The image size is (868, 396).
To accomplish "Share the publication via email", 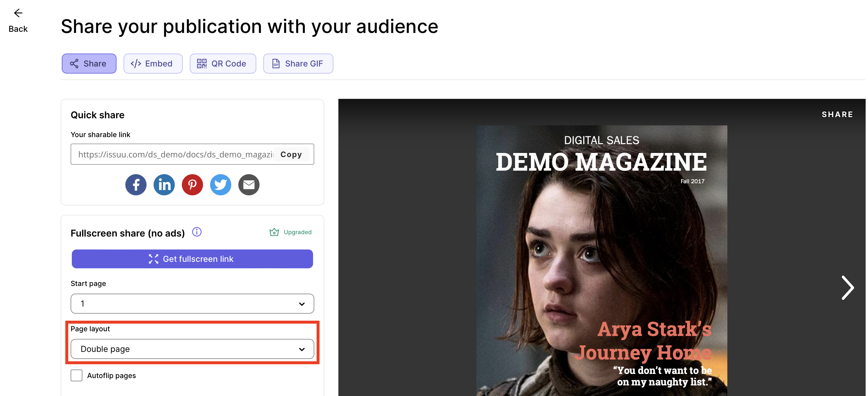I will [249, 184].
